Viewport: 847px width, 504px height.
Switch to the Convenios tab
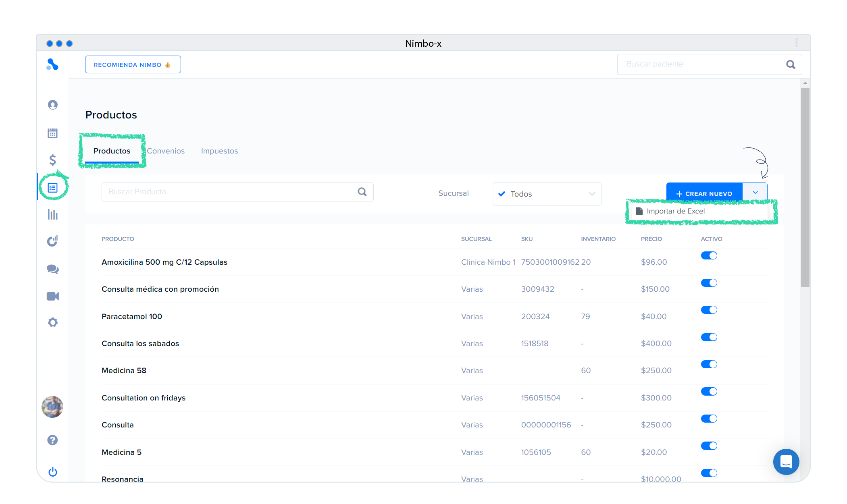pos(166,151)
